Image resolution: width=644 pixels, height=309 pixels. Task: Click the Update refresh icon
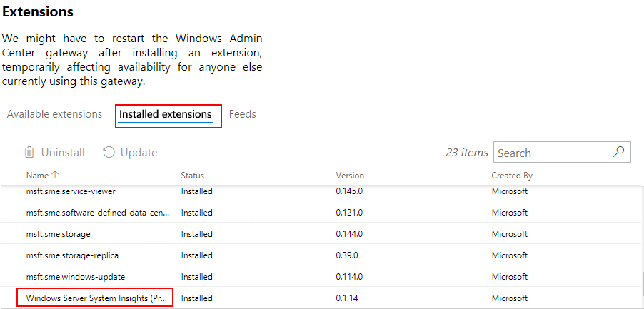[x=109, y=152]
